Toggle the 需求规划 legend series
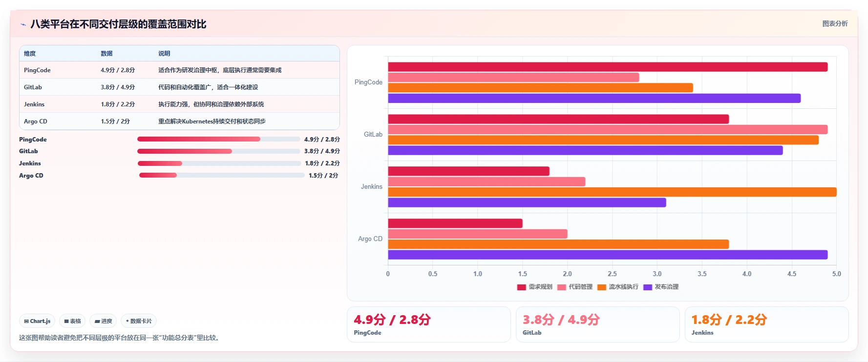The height and width of the screenshot is (362, 868). [x=534, y=287]
